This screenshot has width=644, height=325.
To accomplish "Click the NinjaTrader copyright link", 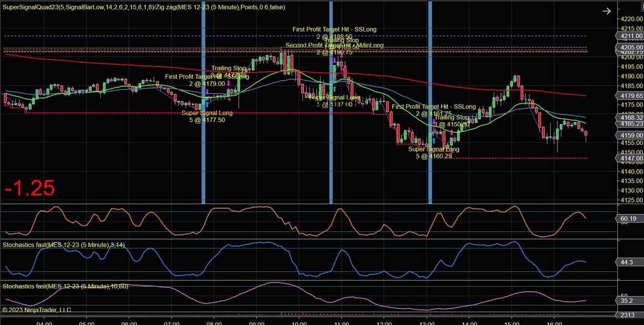I will coord(36,309).
